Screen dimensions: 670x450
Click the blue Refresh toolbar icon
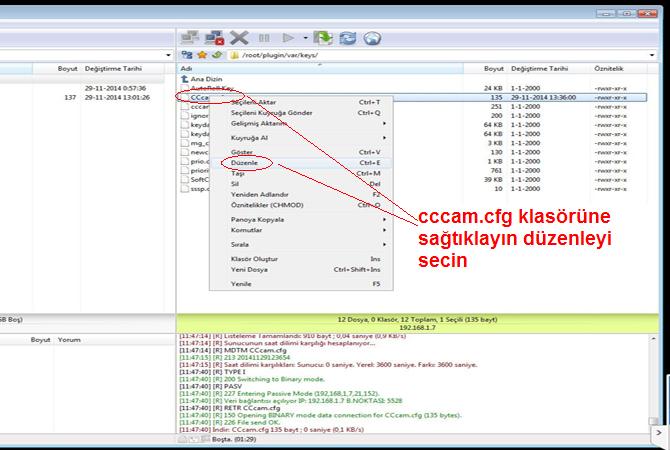[x=348, y=38]
